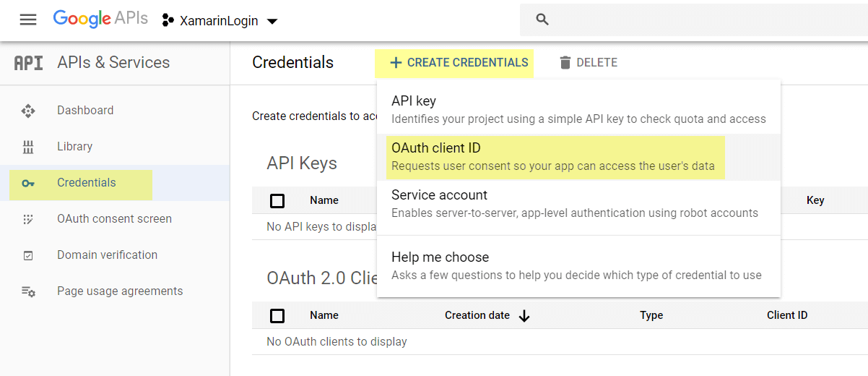Viewport: 868px width, 376px height.
Task: Tick the OAuth 2.0 clients select-all checkbox
Action: [x=277, y=315]
